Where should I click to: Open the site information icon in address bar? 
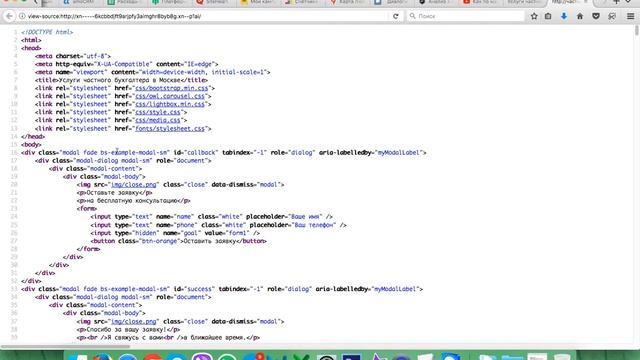point(22,16)
